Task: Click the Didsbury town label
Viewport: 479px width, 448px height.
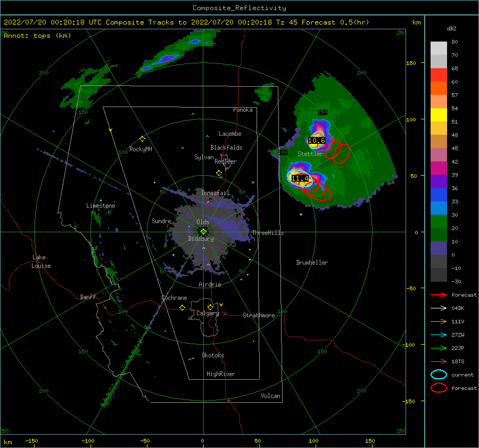Action: point(201,239)
